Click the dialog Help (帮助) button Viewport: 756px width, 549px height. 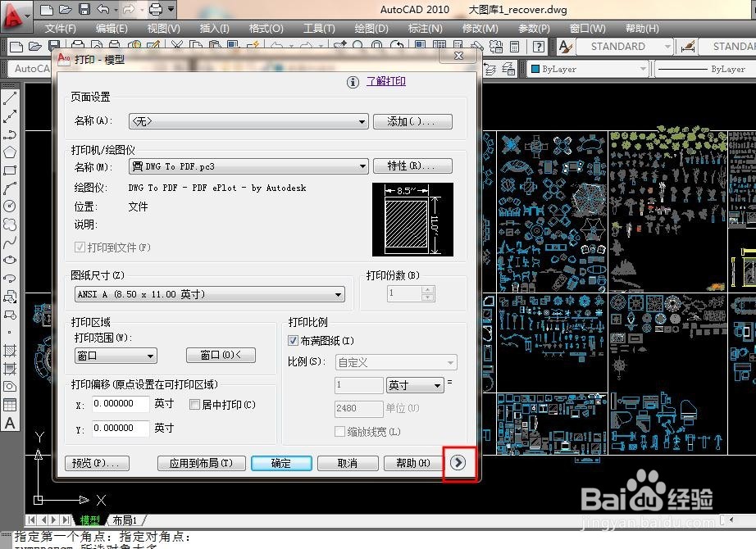pos(413,463)
